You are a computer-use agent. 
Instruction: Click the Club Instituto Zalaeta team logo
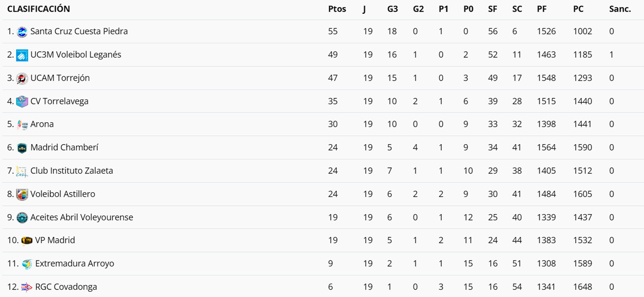22,171
